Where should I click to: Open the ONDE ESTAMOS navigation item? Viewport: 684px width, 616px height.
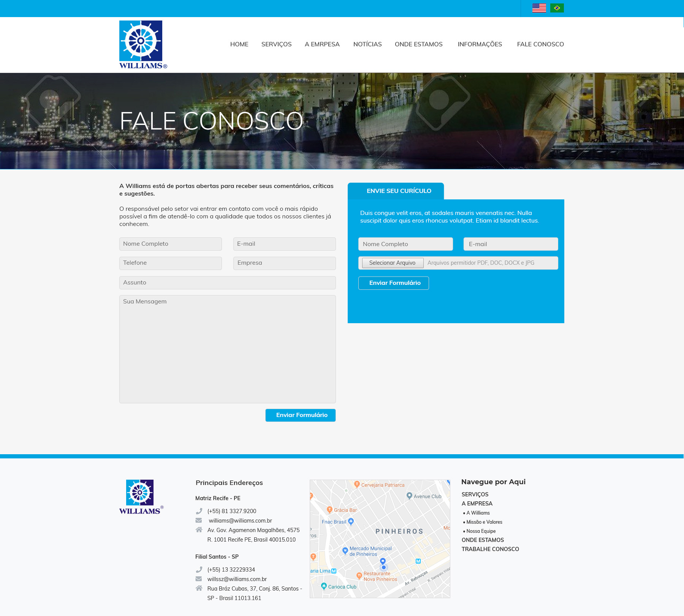[418, 44]
